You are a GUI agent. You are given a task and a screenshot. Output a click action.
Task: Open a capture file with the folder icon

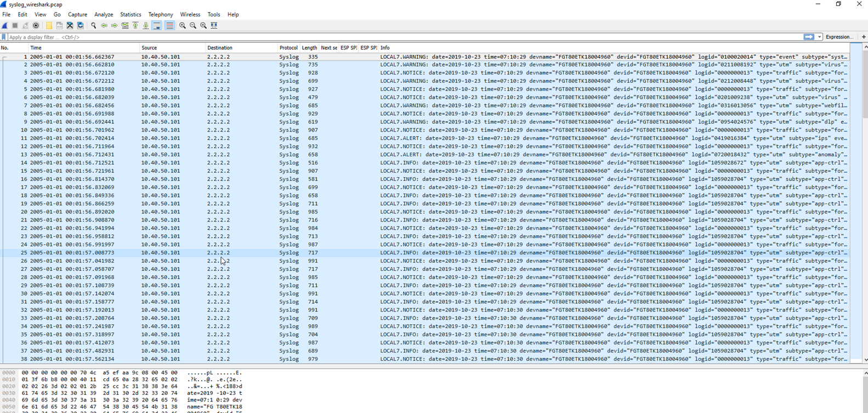coord(49,25)
